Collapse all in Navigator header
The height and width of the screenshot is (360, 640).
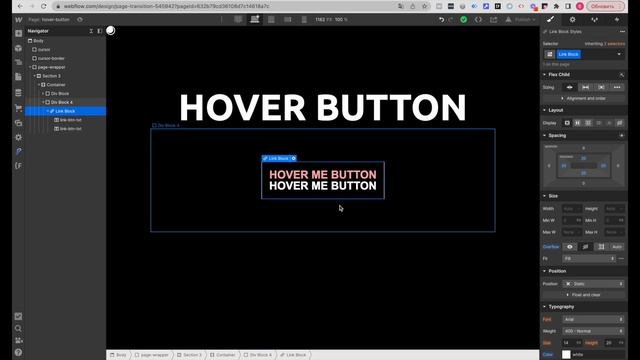coord(91,31)
